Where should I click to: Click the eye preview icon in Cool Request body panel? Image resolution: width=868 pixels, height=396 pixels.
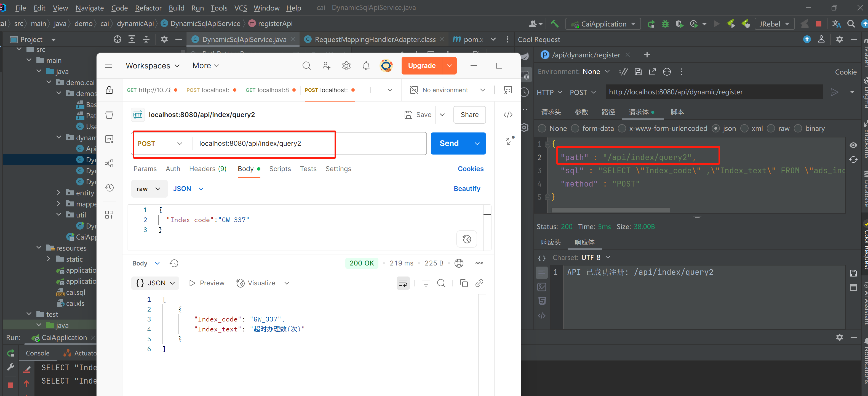click(x=854, y=145)
